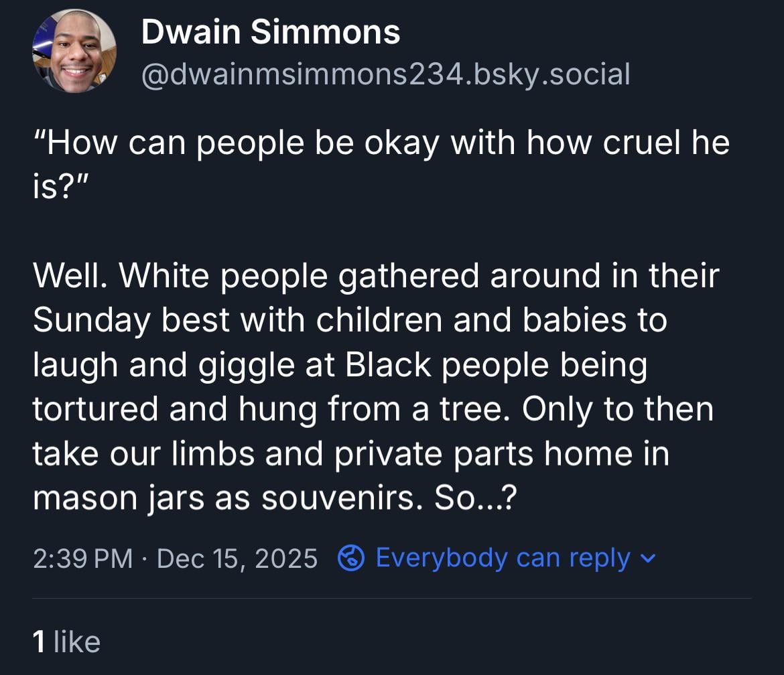Select the quoted "How can people" line
784x675 pixels.
(x=381, y=142)
